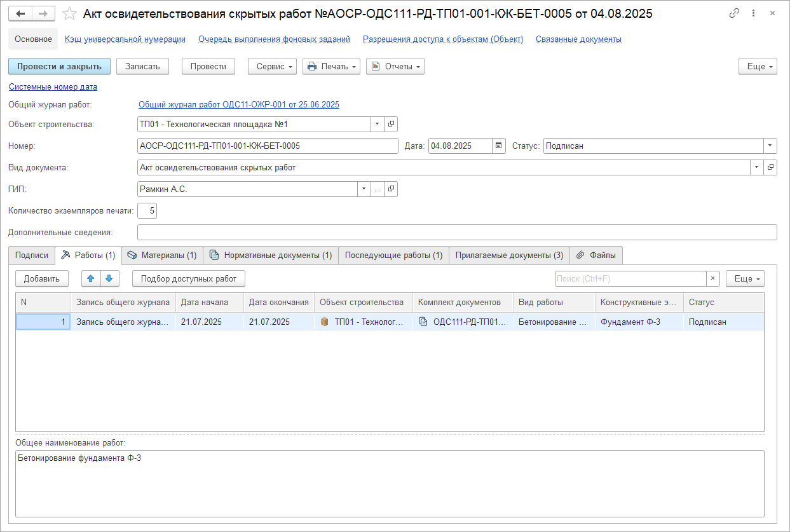
Task: Add document to favorites with star icon
Action: (71, 13)
